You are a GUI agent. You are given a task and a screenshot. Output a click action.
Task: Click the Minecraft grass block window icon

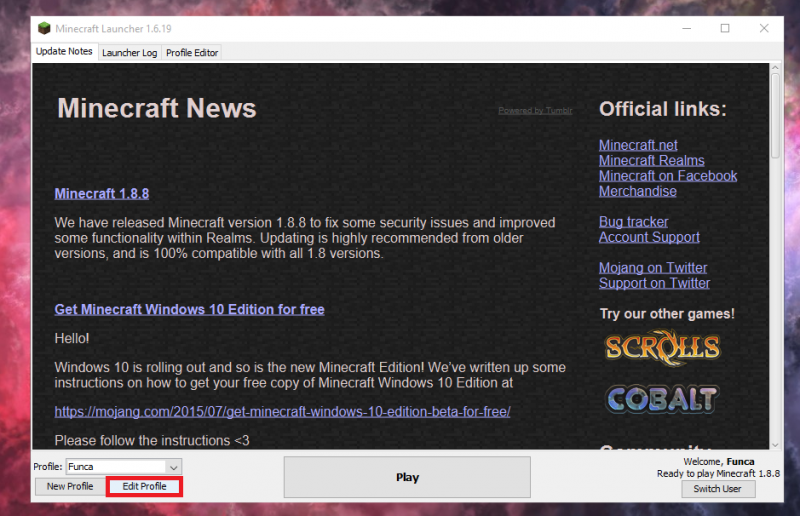tap(44, 28)
